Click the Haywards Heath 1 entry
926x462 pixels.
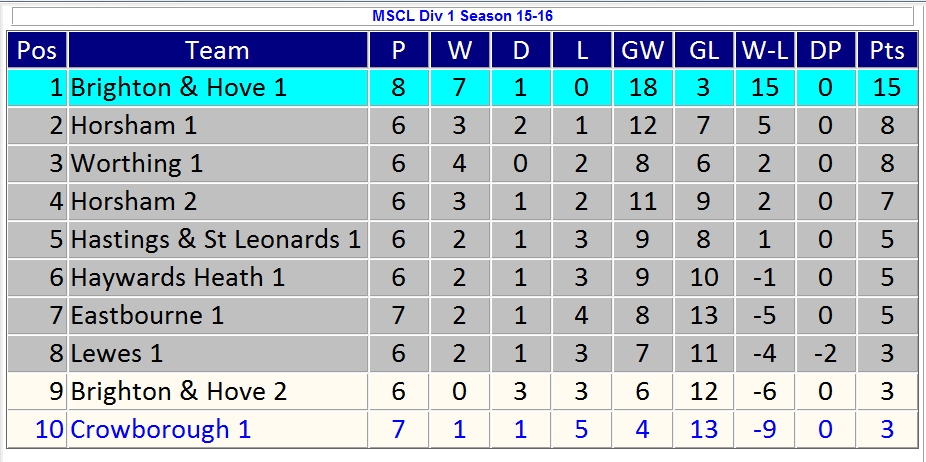(177, 277)
